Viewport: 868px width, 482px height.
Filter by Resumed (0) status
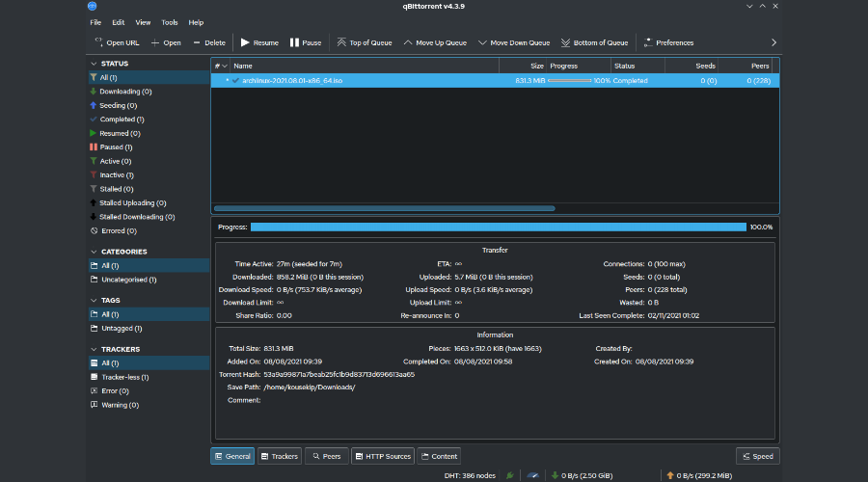pos(149,133)
